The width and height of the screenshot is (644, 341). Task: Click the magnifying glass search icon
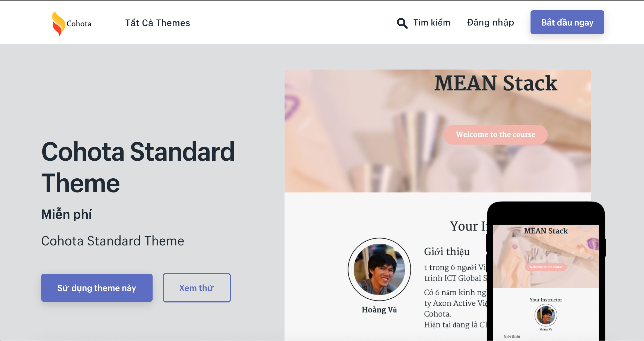pos(402,23)
